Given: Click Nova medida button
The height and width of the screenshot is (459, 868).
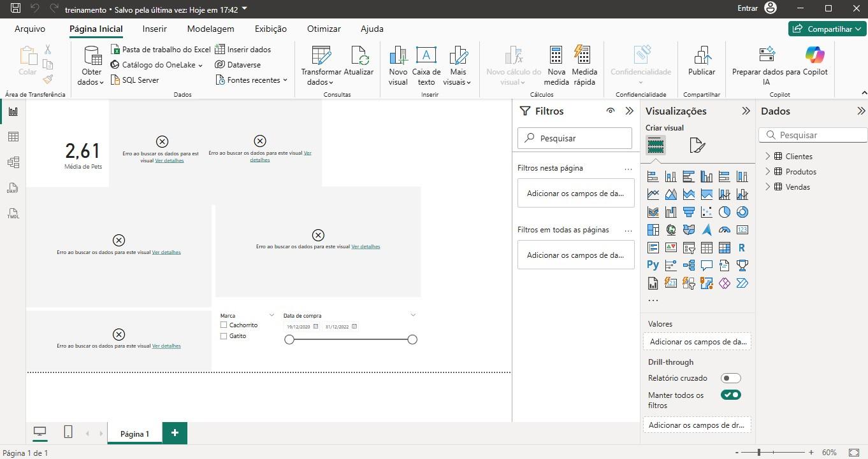Looking at the screenshot, I should point(556,66).
